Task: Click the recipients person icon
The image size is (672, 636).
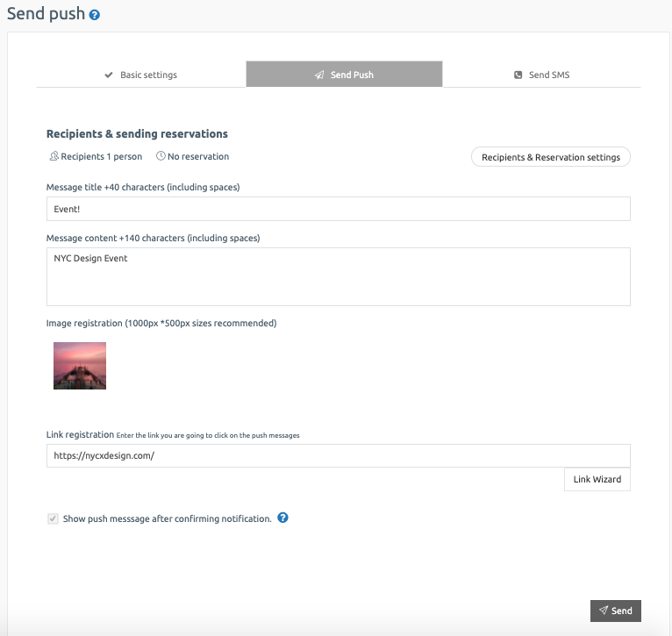Action: click(54, 157)
